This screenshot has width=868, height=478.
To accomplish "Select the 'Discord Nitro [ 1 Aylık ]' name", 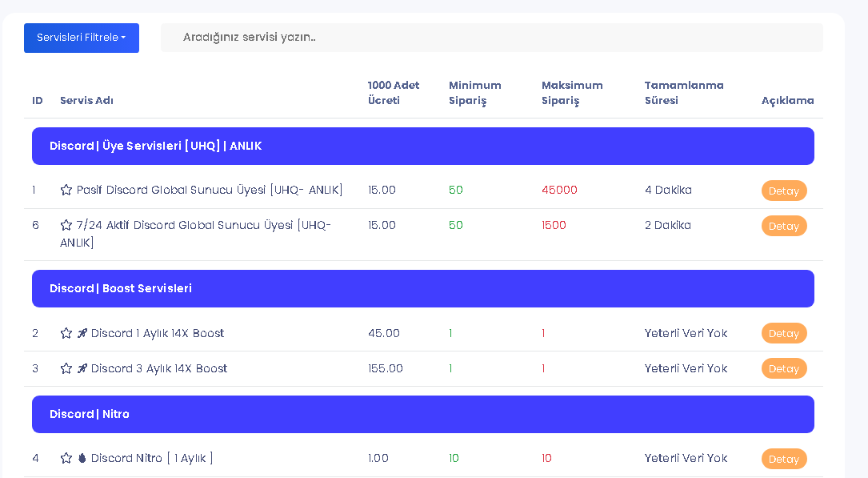I will coord(152,458).
